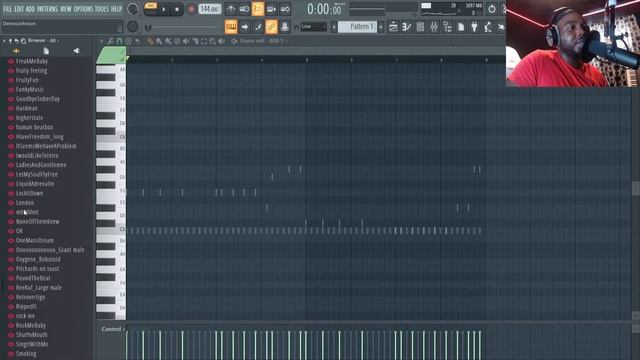The image size is (640, 360).
Task: Click the Stop button
Action: pos(177,9)
